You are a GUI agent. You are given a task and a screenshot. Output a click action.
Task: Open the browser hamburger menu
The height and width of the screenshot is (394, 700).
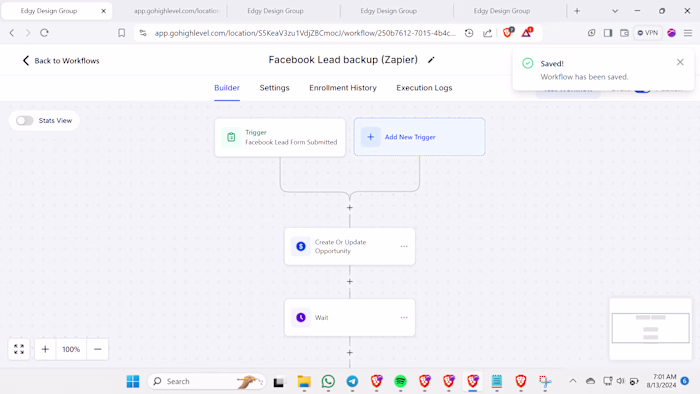point(688,33)
